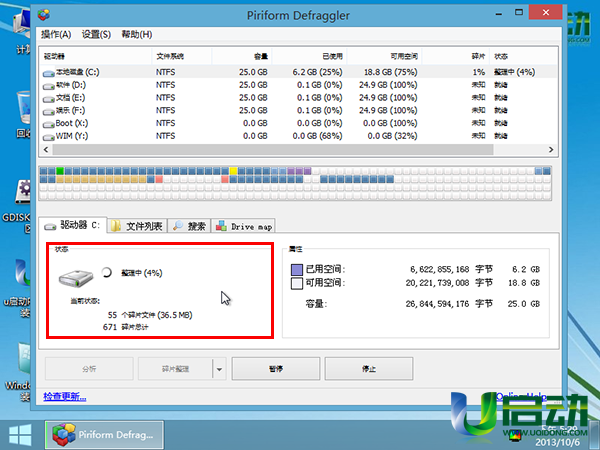Sort by the 容量 column header
The height and width of the screenshot is (450, 600).
(241, 56)
